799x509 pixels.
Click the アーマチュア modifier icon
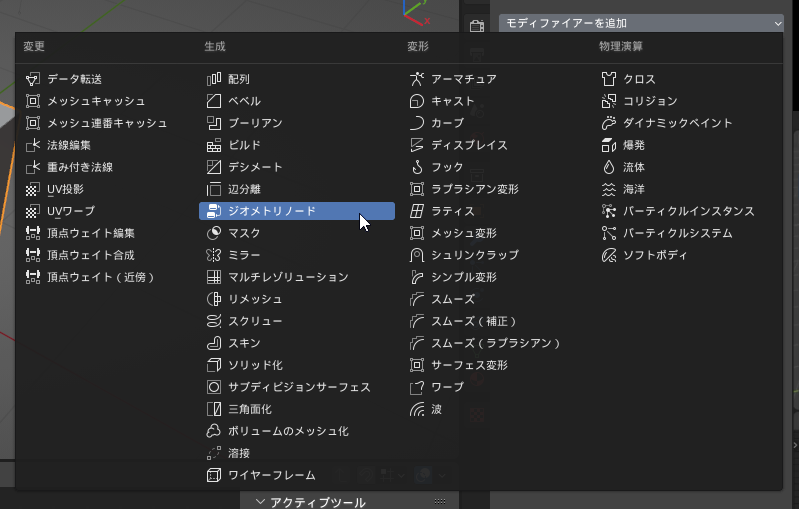pyautogui.click(x=417, y=79)
